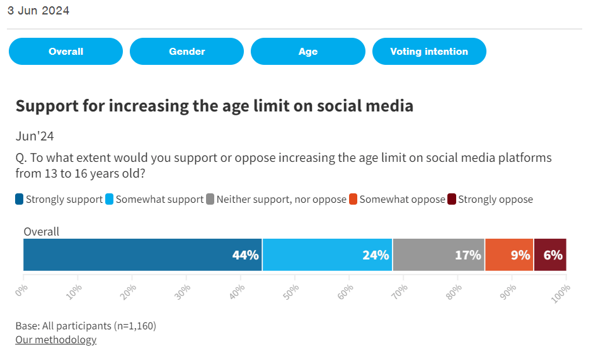603x364 pixels.
Task: Click the 44% Strongly support bar segment
Action: pos(142,255)
